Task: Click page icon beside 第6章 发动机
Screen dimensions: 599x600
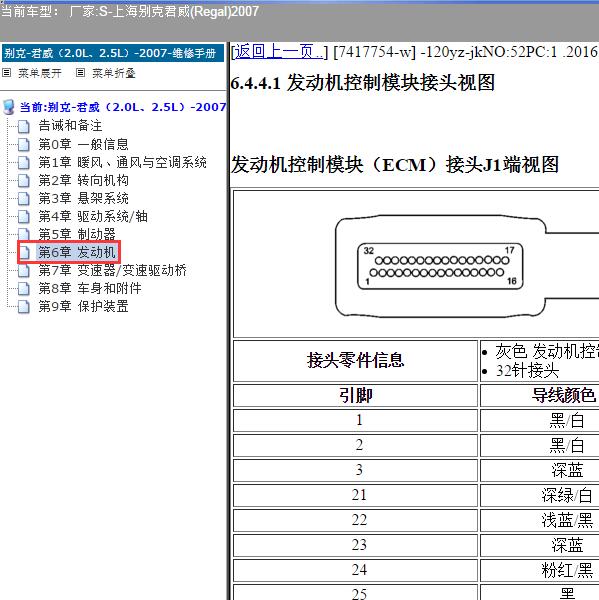Action: pyautogui.click(x=24, y=253)
